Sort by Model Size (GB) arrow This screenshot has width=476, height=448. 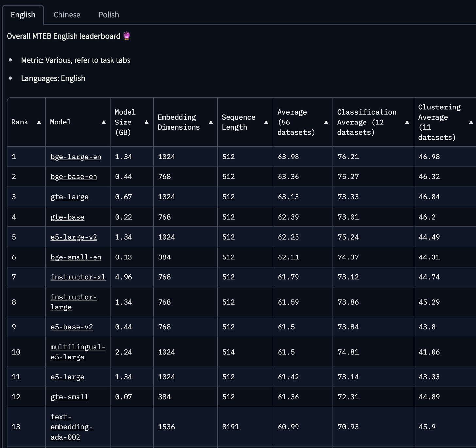[x=146, y=122]
